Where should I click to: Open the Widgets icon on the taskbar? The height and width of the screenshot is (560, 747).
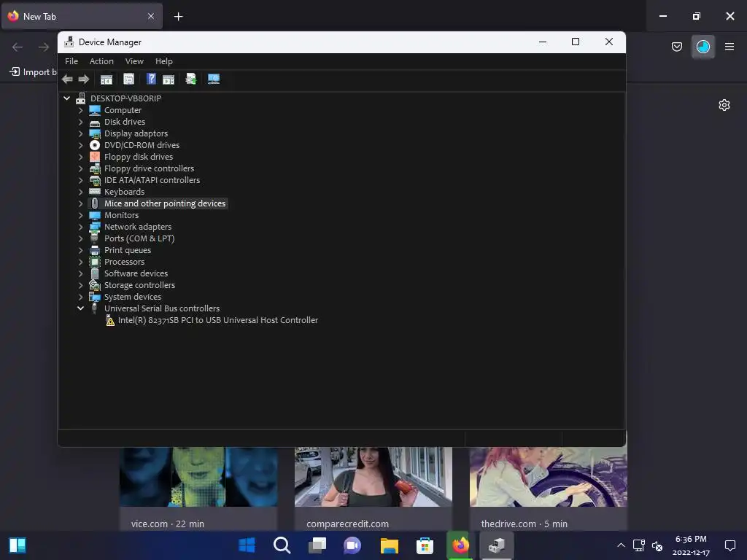point(18,545)
